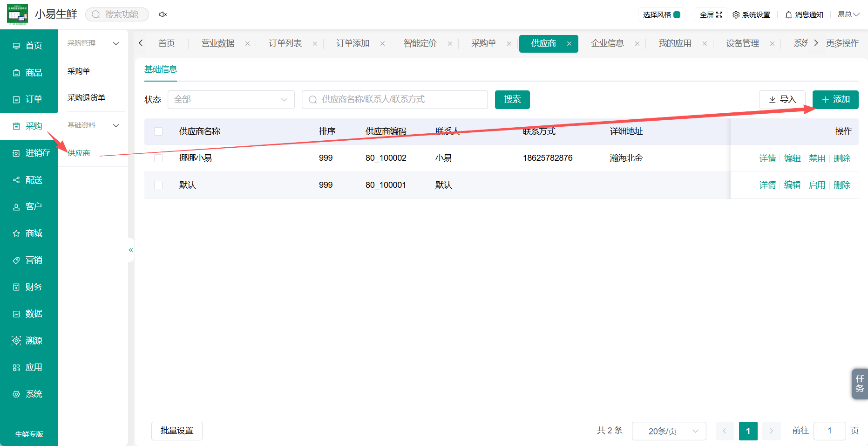Tick the checkbox for 默认 supplier row

(158, 185)
